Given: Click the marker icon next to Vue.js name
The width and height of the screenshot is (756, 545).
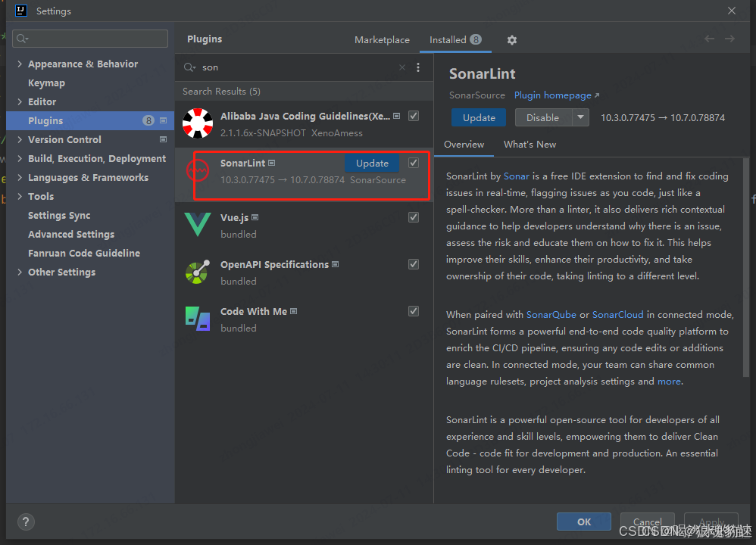Looking at the screenshot, I should pyautogui.click(x=255, y=218).
